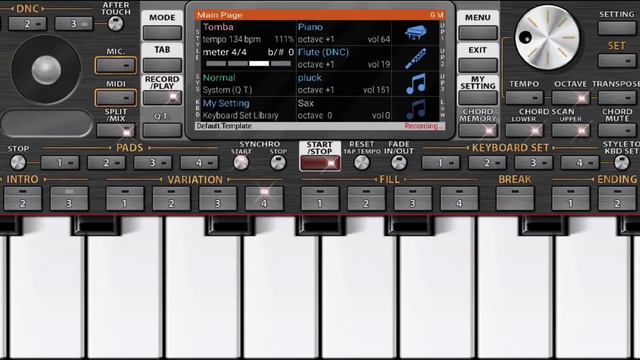Image resolution: width=640 pixels, height=360 pixels.
Task: Select DNC button 3
Action: [x=74, y=24]
